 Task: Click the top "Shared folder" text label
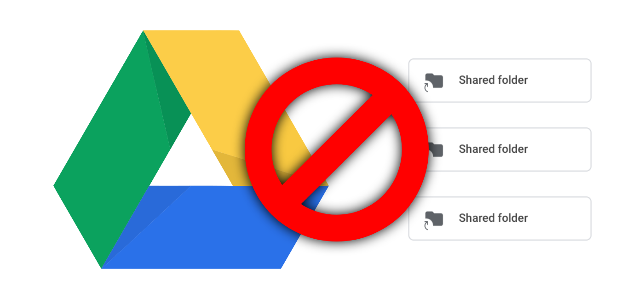point(493,80)
